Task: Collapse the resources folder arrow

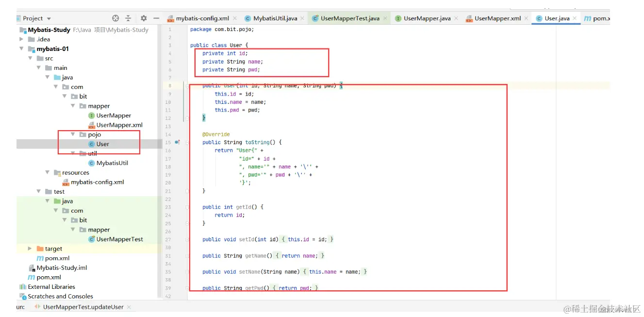Action: pyautogui.click(x=48, y=172)
